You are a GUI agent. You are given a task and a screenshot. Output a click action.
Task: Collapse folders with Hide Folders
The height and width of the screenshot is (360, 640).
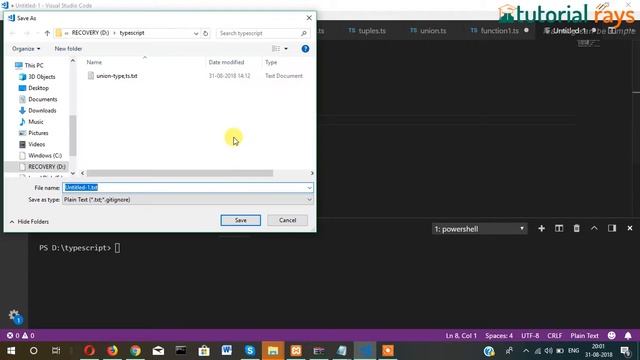29,222
